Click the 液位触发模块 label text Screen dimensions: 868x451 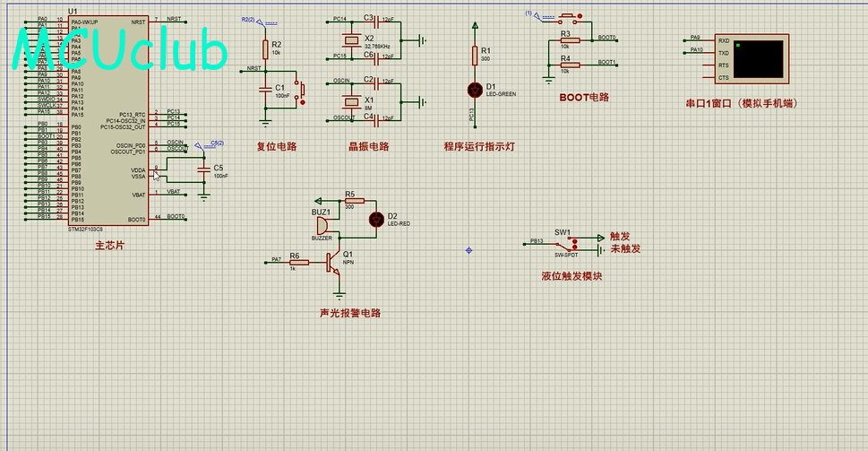(x=572, y=276)
